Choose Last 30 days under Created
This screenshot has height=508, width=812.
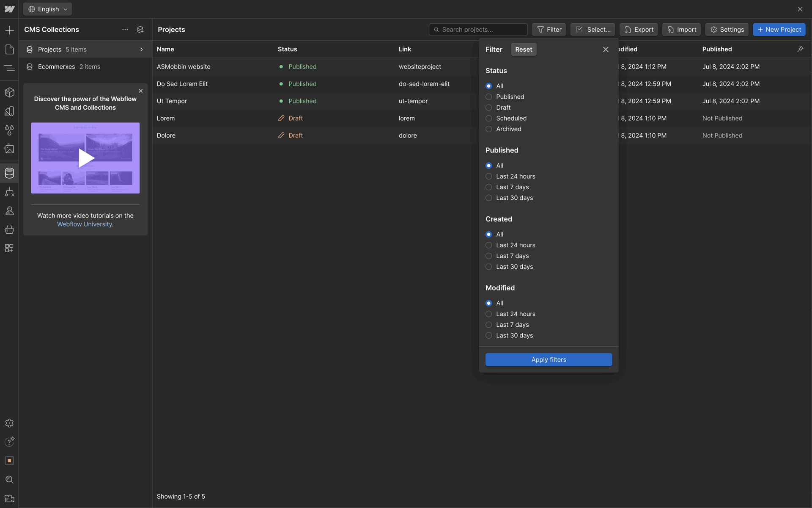489,267
